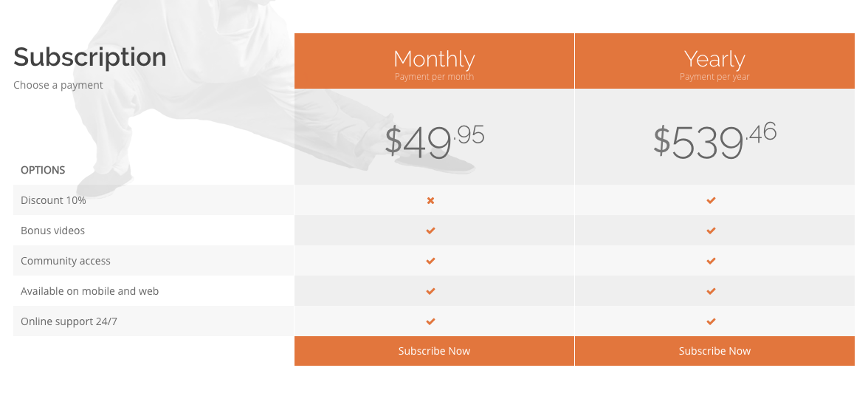Click the Discount 10% option row label
Image resolution: width=868 pixels, height=399 pixels.
click(x=53, y=201)
